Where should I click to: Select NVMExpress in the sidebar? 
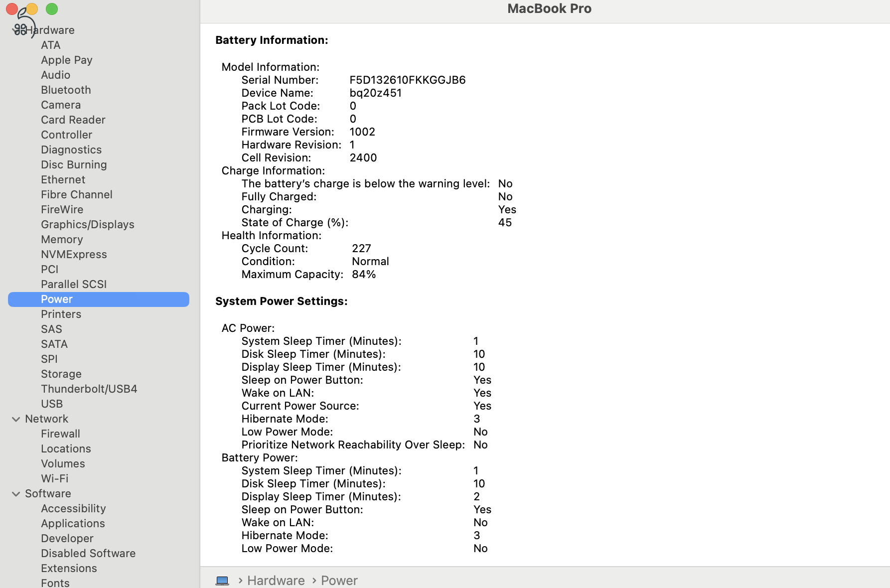74,255
